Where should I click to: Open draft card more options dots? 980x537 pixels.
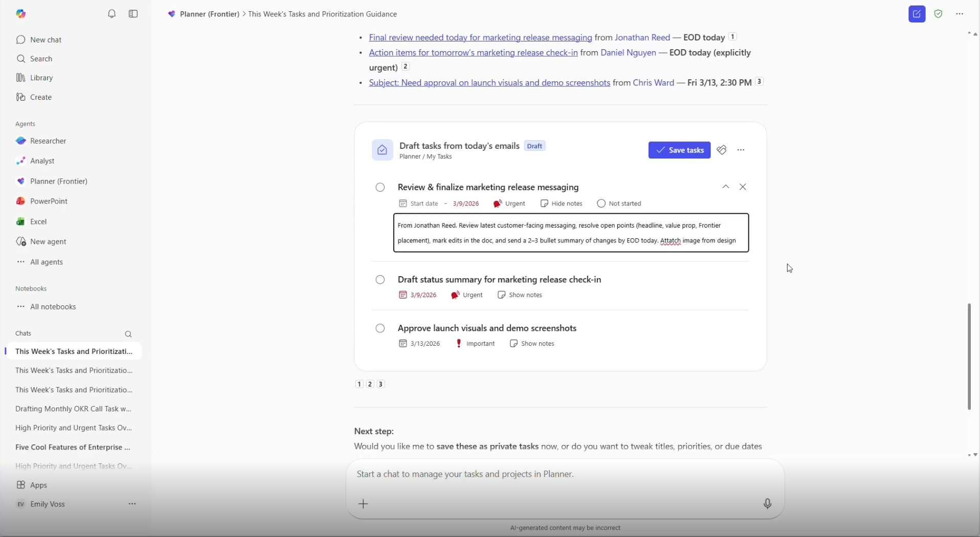(x=741, y=150)
